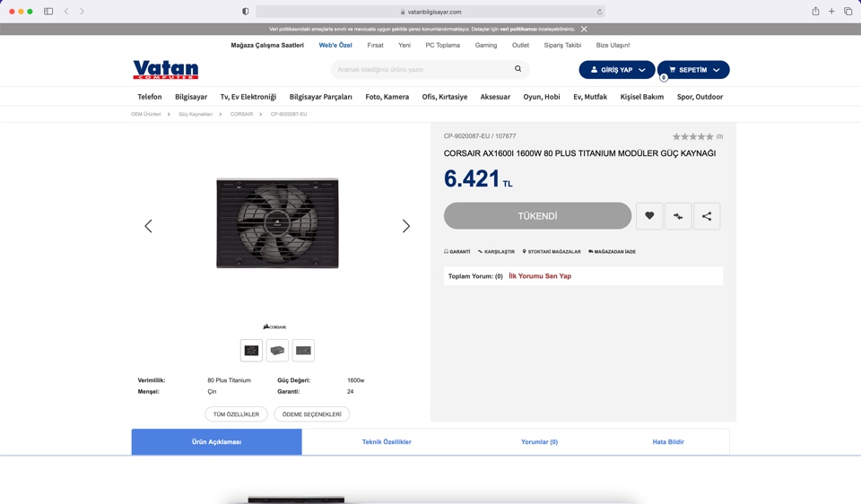Add product to favorites with heart icon
The height and width of the screenshot is (504, 861).
coord(649,216)
